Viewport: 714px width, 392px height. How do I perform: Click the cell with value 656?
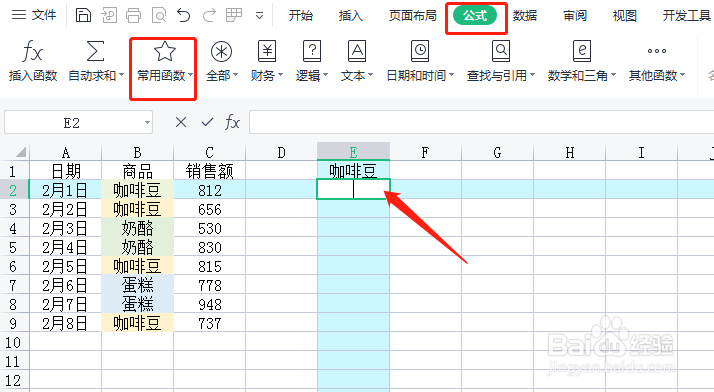pos(209,209)
